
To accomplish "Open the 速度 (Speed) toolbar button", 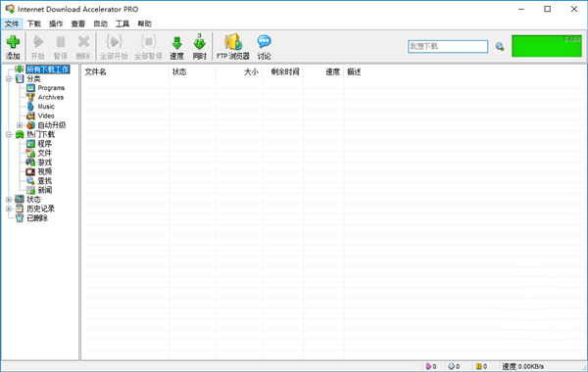I will tap(176, 46).
